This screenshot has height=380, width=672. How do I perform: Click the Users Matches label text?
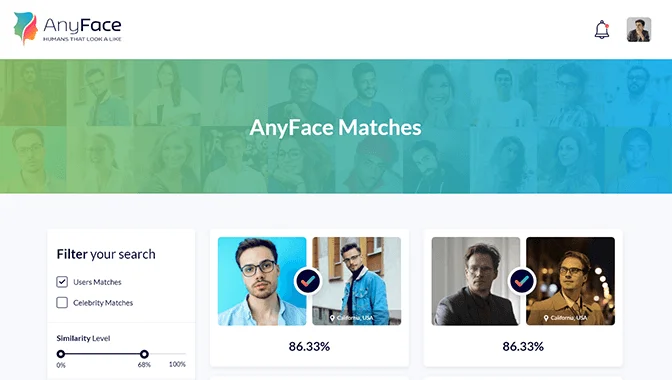pos(97,282)
